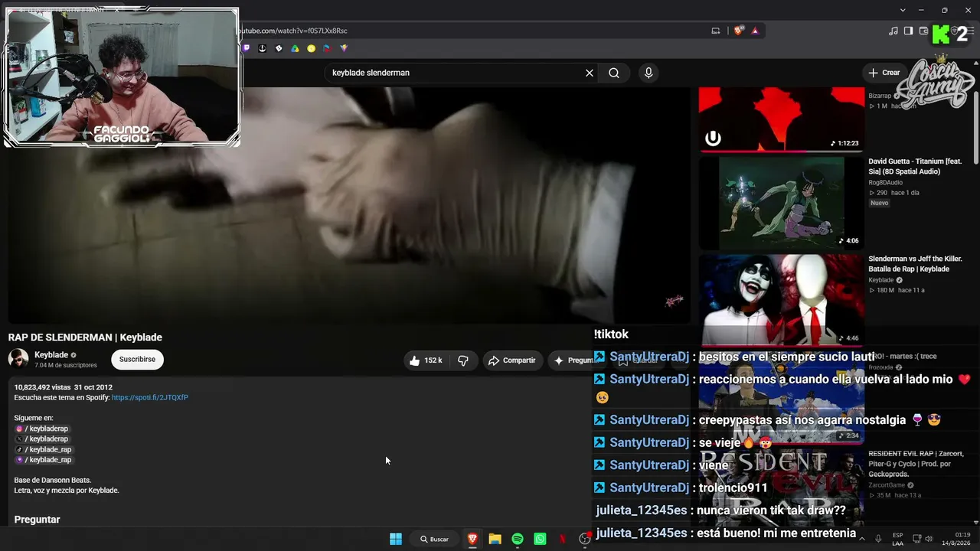Open the colorful gem bookmark icon
The height and width of the screenshot is (551, 980).
click(344, 48)
